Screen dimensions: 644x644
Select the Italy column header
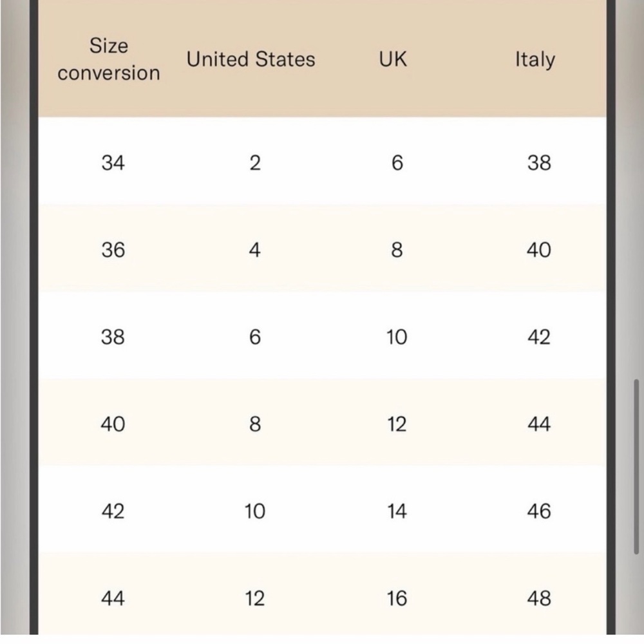(x=535, y=60)
